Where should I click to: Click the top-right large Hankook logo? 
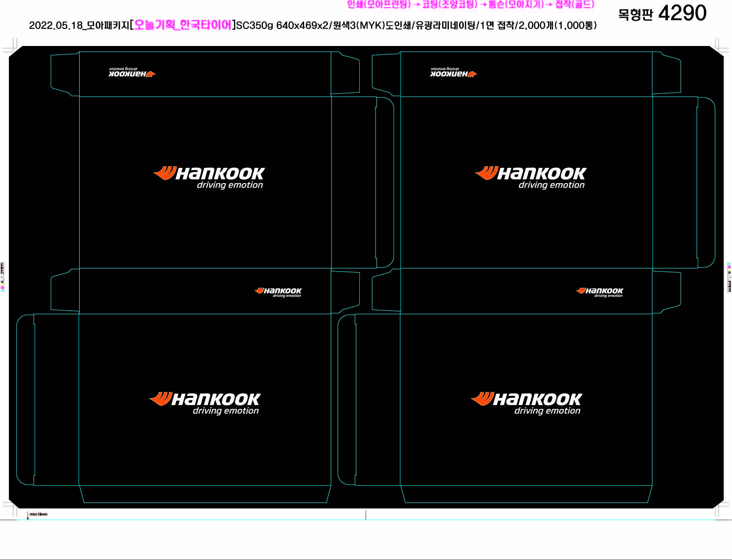(530, 177)
